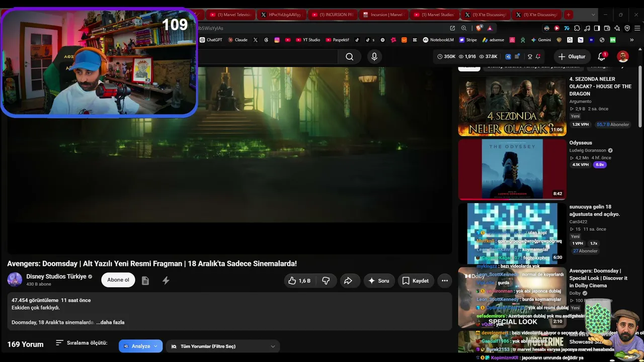Image resolution: width=644 pixels, height=362 pixels.
Task: Click the transcript document icon beside Abone ol
Action: click(145, 281)
